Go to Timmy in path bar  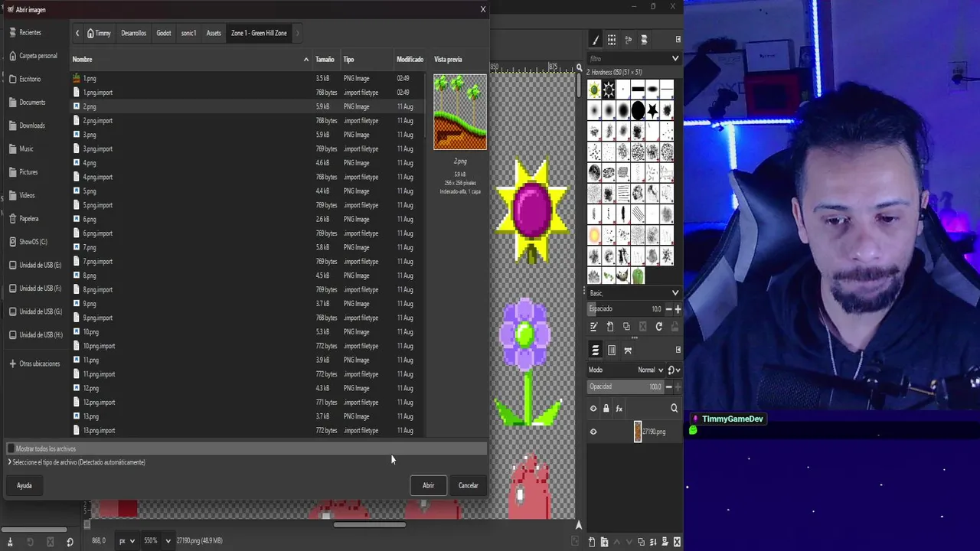[99, 33]
